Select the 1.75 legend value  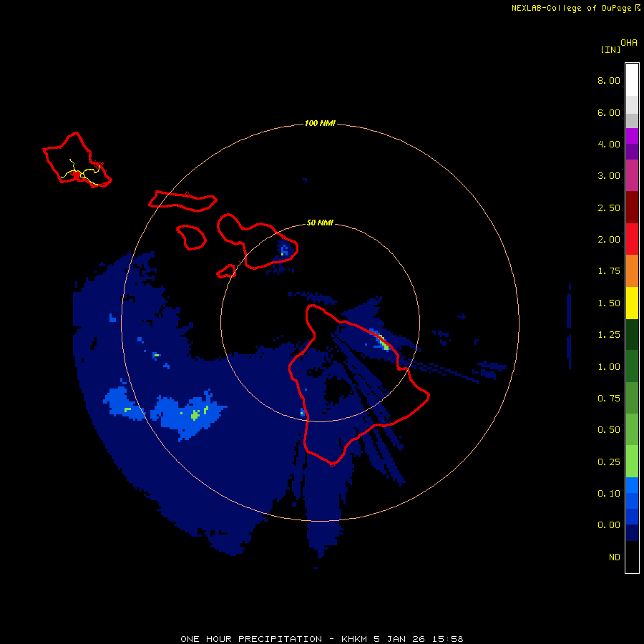(x=609, y=271)
